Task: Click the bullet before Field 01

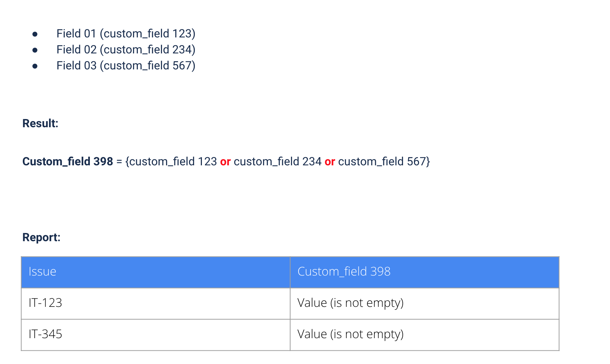Action: (x=35, y=34)
